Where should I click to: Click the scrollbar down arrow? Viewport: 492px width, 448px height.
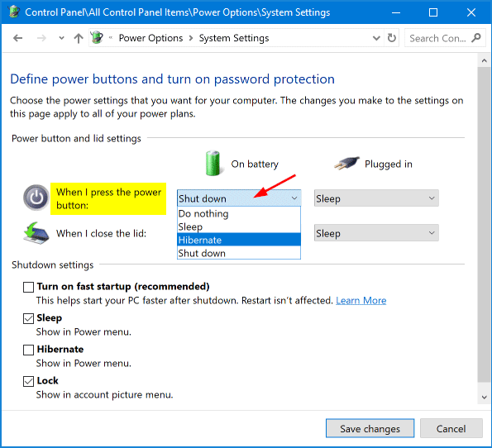coord(485,398)
